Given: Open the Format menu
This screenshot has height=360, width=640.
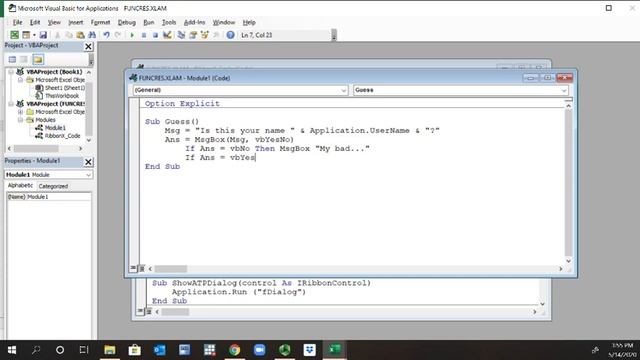Looking at the screenshot, I should click(100, 22).
